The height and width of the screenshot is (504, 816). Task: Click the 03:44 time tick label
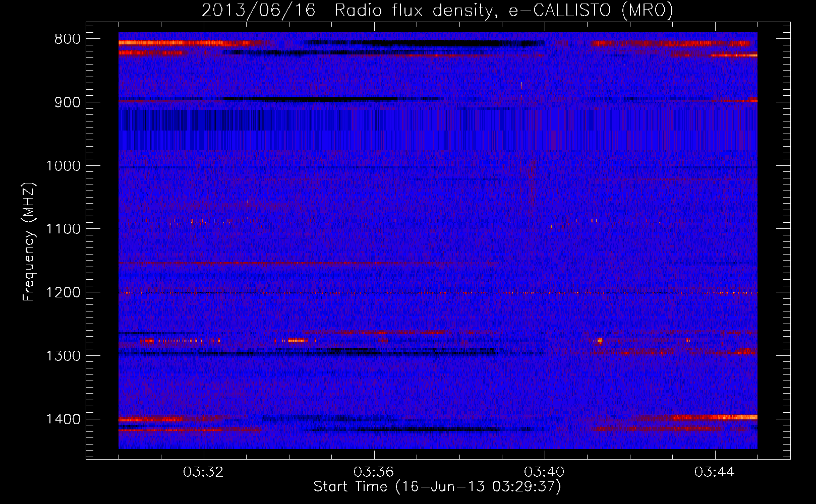715,472
